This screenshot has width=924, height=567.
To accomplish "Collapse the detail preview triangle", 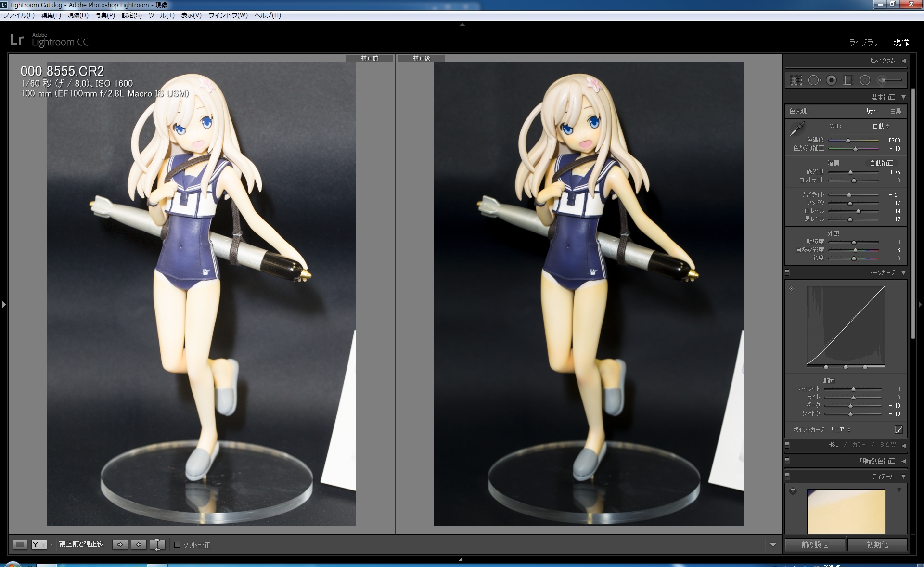I will (899, 490).
